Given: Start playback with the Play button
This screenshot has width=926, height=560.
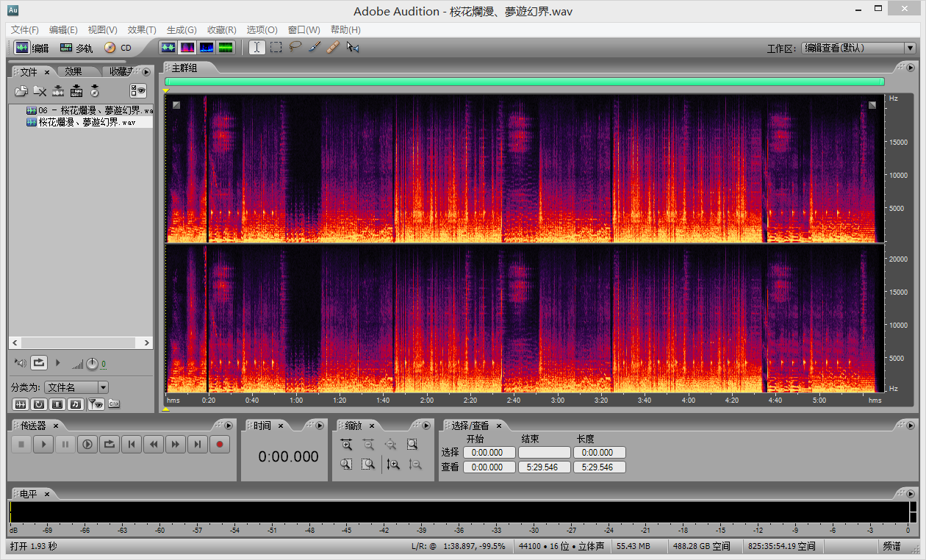Looking at the screenshot, I should (43, 444).
